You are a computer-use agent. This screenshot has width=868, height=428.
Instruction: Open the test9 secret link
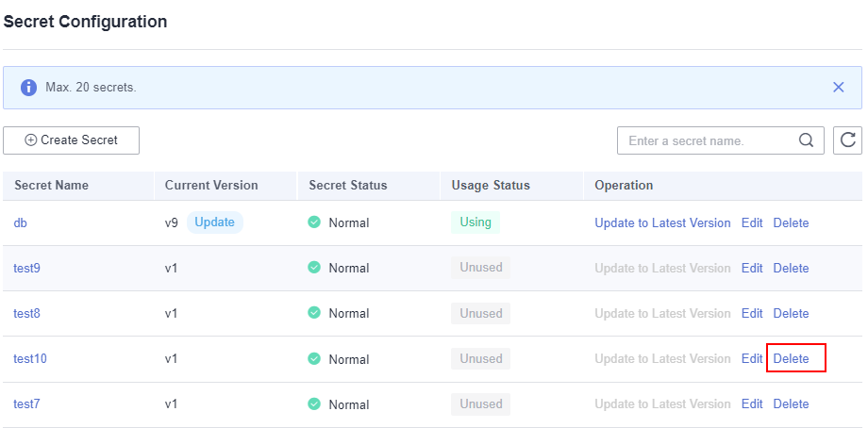26,268
